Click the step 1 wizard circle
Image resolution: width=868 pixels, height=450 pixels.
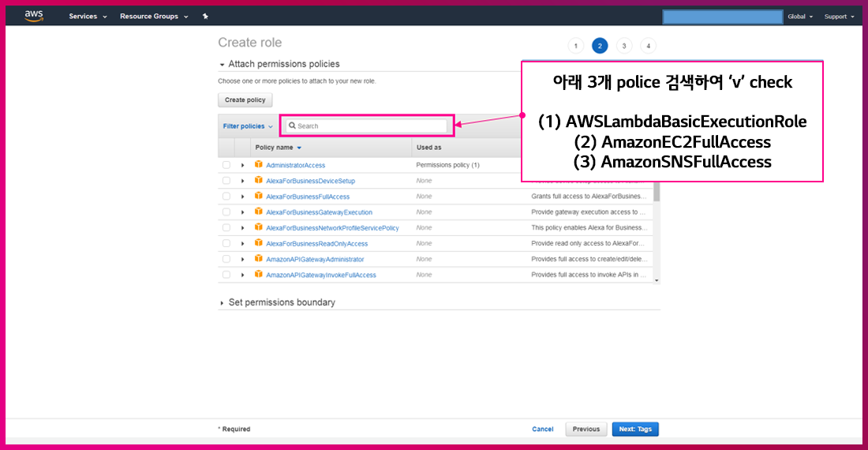(575, 46)
